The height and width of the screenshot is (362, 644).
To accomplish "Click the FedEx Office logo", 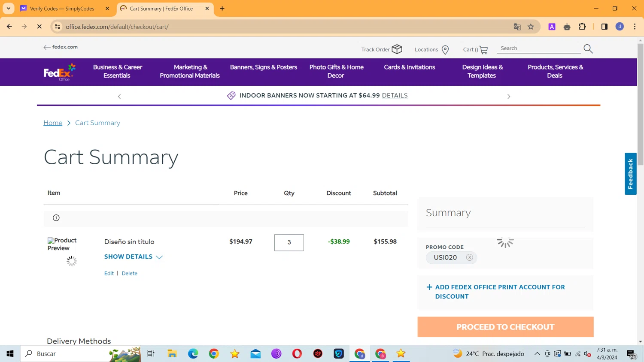I will click(60, 72).
